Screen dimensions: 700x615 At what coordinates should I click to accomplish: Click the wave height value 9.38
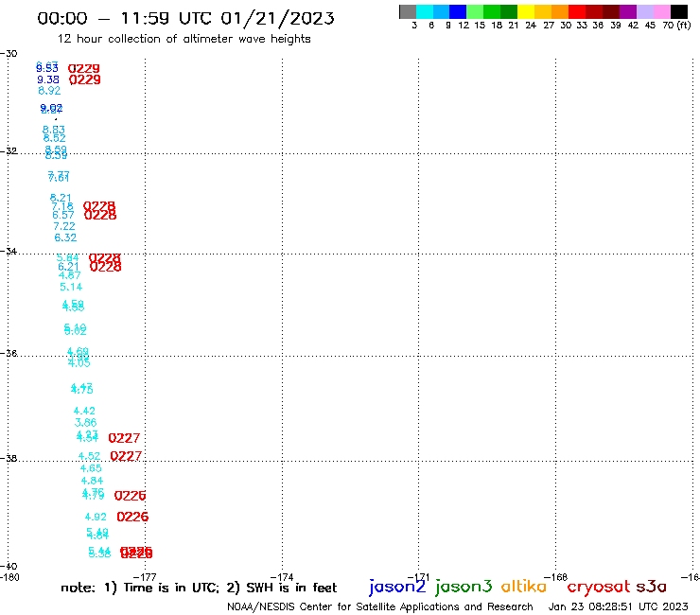click(x=48, y=79)
